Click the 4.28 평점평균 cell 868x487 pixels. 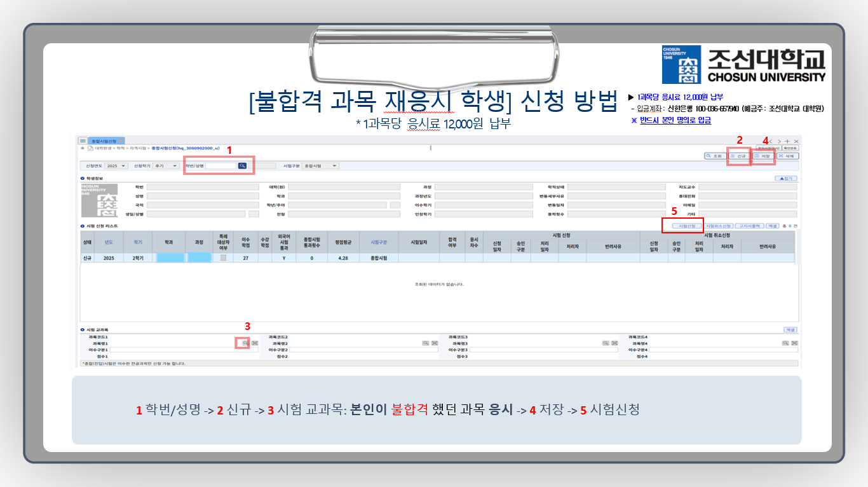(344, 258)
